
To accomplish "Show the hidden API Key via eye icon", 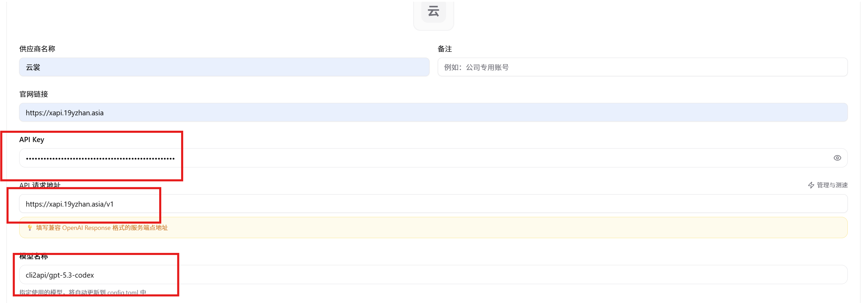I will click(x=837, y=158).
